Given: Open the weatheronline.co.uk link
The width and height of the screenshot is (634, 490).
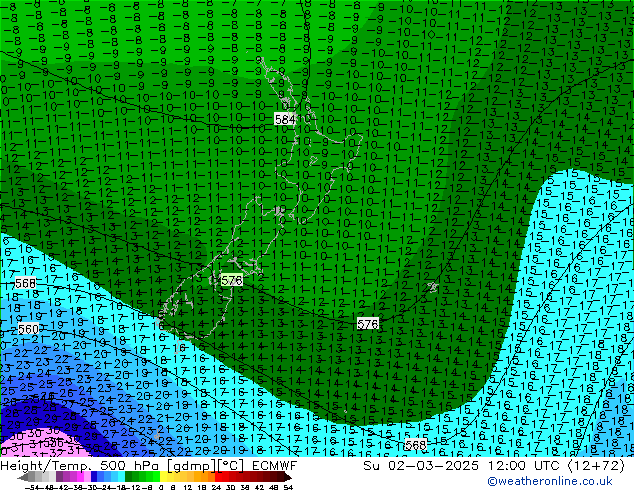Looking at the screenshot, I should pos(550,481).
